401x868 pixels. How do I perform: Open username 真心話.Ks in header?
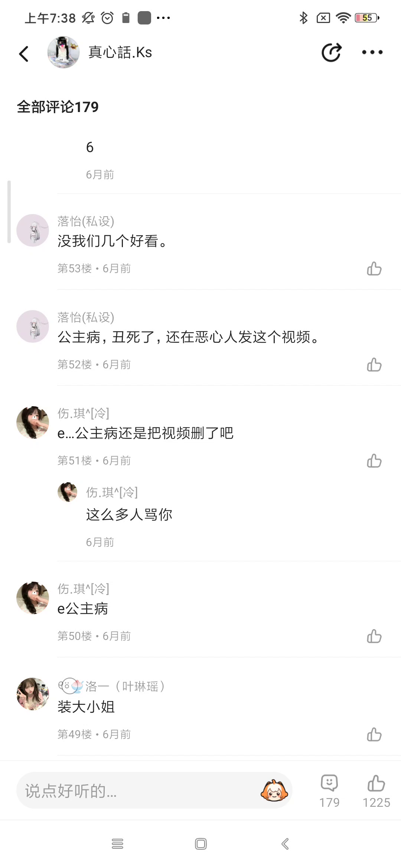(120, 52)
